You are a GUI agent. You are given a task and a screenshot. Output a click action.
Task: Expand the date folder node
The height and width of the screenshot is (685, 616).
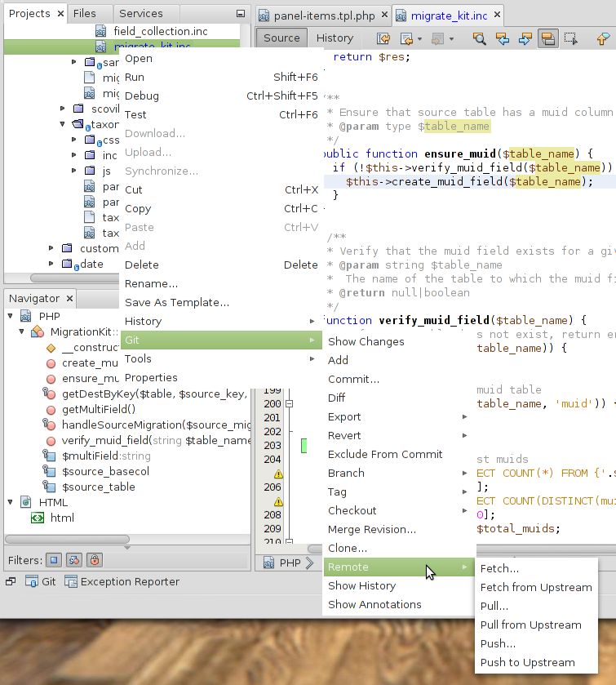pos(51,264)
